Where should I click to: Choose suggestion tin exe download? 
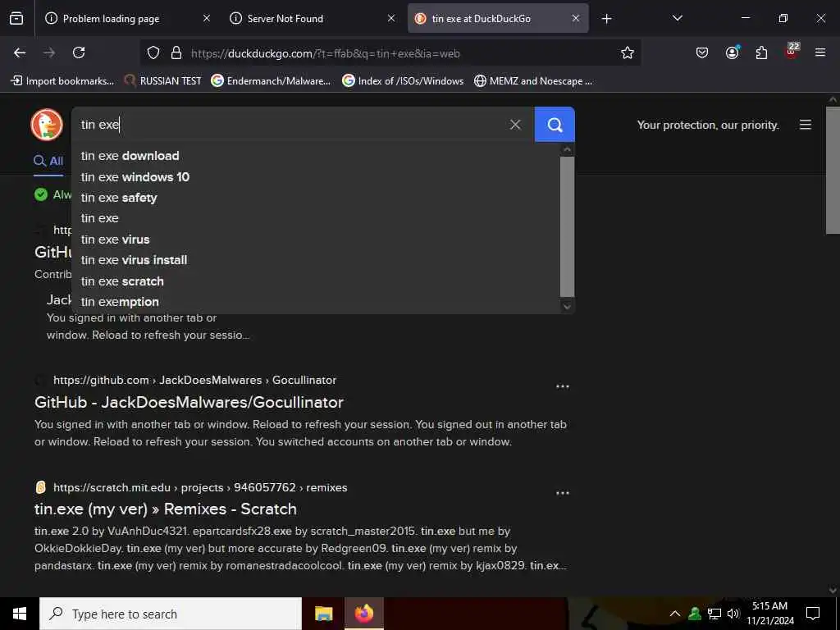click(316, 156)
